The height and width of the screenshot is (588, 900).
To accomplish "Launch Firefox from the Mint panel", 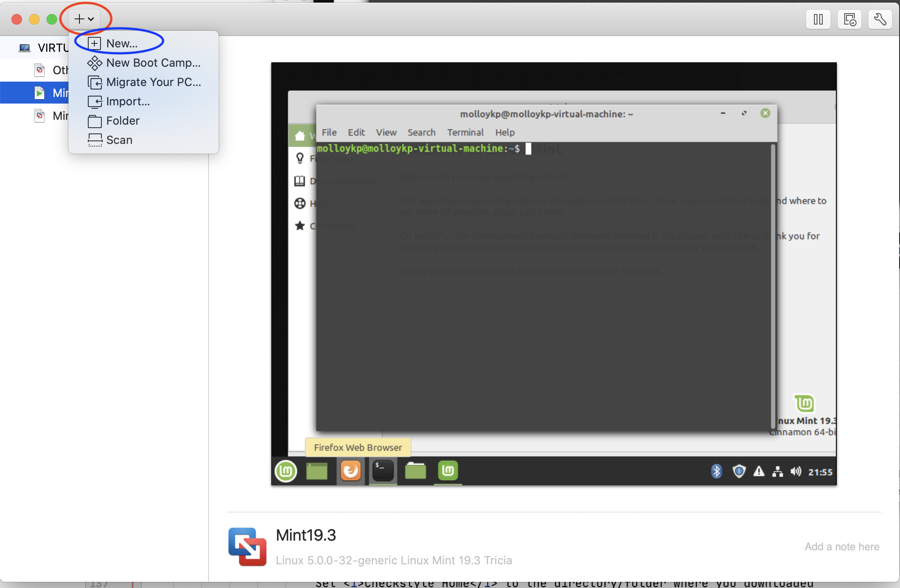I will pyautogui.click(x=350, y=471).
